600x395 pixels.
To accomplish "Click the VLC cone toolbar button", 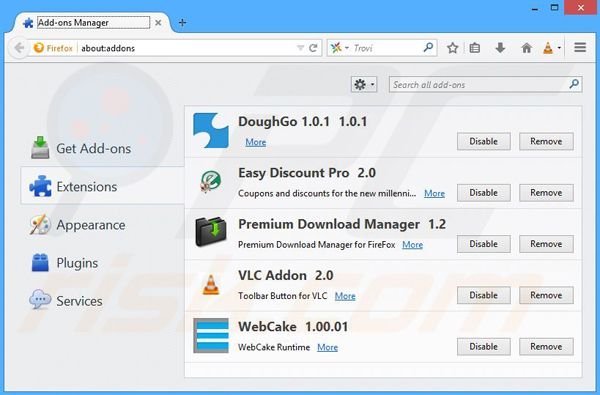I will (x=548, y=48).
